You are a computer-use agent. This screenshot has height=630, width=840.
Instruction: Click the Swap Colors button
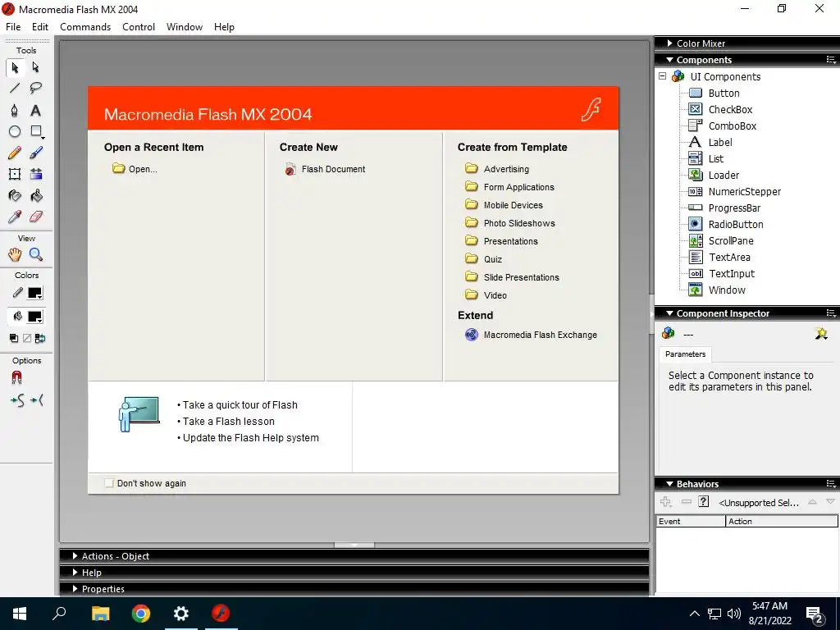point(40,339)
